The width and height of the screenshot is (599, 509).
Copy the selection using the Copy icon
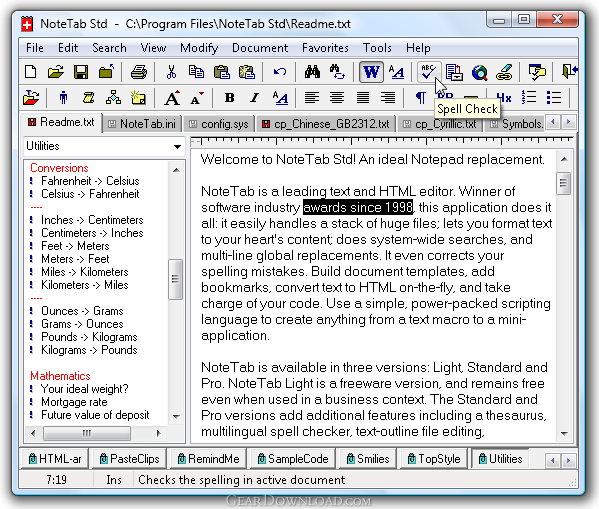coord(196,72)
